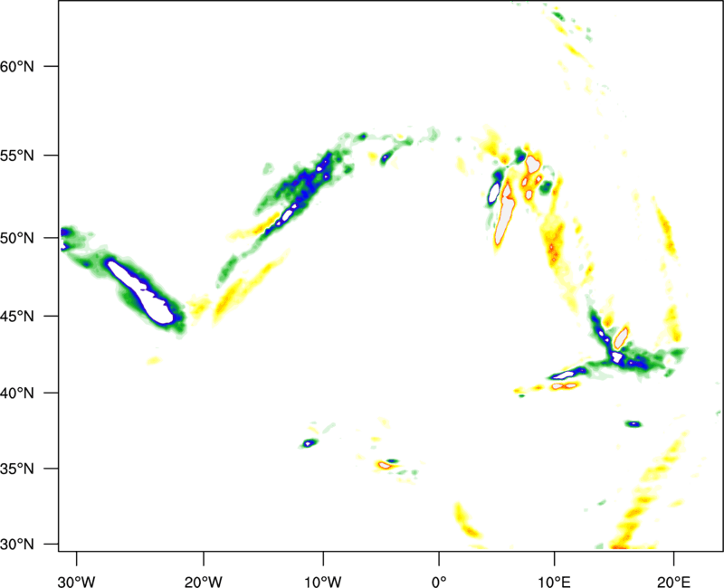Click the 10°E longitude label
Image resolution: width=724 pixels, height=588 pixels.
click(x=554, y=582)
